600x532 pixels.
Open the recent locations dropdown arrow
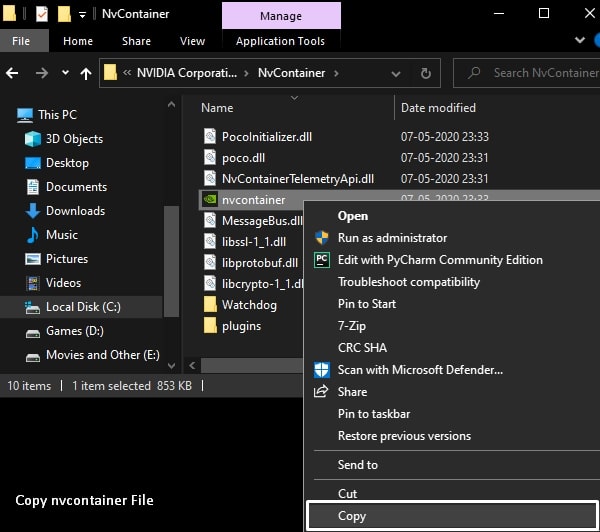[x=65, y=72]
